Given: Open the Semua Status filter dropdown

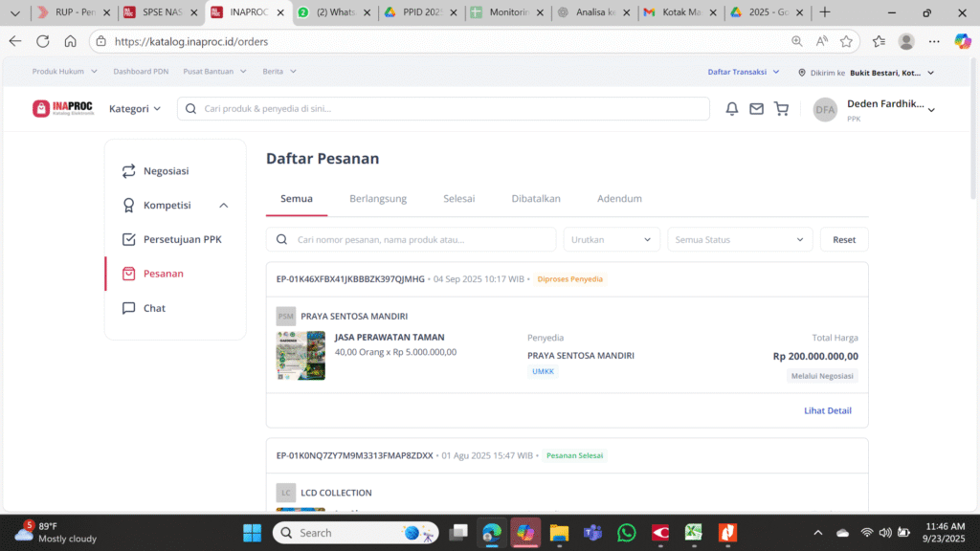Looking at the screenshot, I should (740, 239).
